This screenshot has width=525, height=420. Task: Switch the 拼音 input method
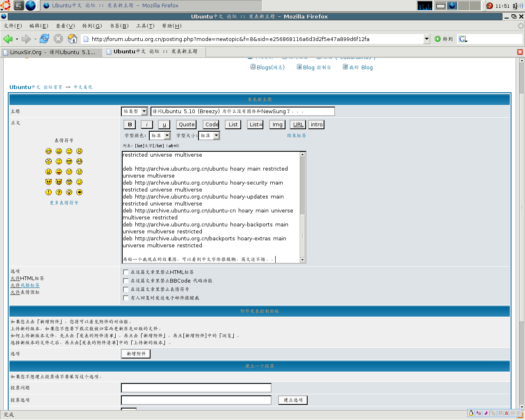[x=515, y=413]
